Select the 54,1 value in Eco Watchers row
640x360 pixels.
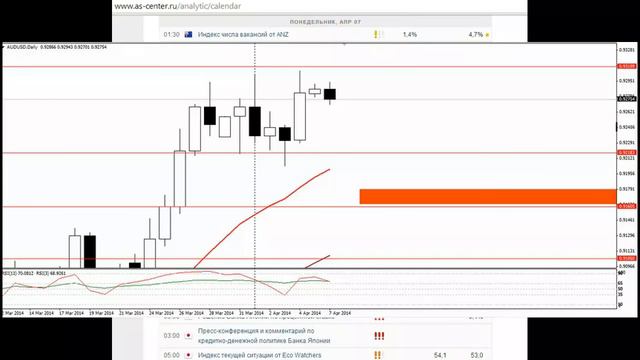click(x=440, y=355)
